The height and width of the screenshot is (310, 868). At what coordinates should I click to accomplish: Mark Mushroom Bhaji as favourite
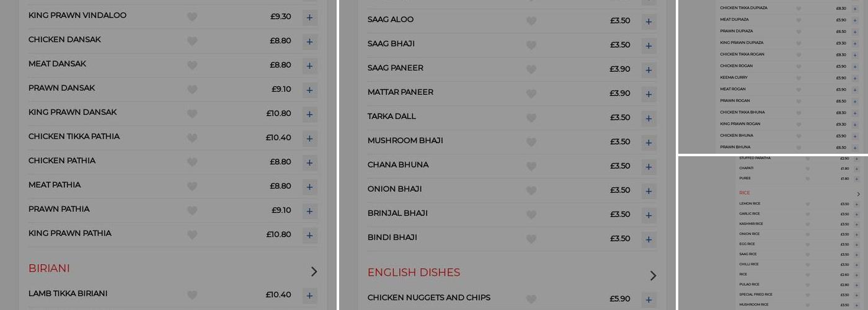(531, 142)
